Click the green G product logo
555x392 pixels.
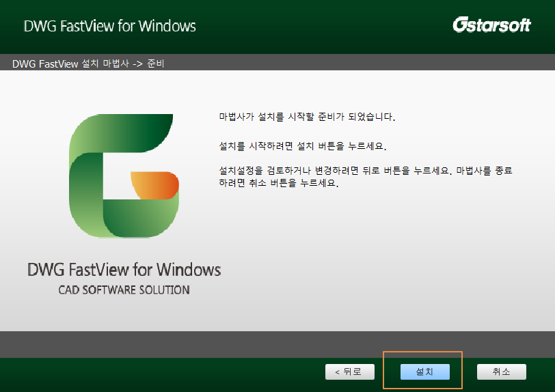tap(124, 176)
